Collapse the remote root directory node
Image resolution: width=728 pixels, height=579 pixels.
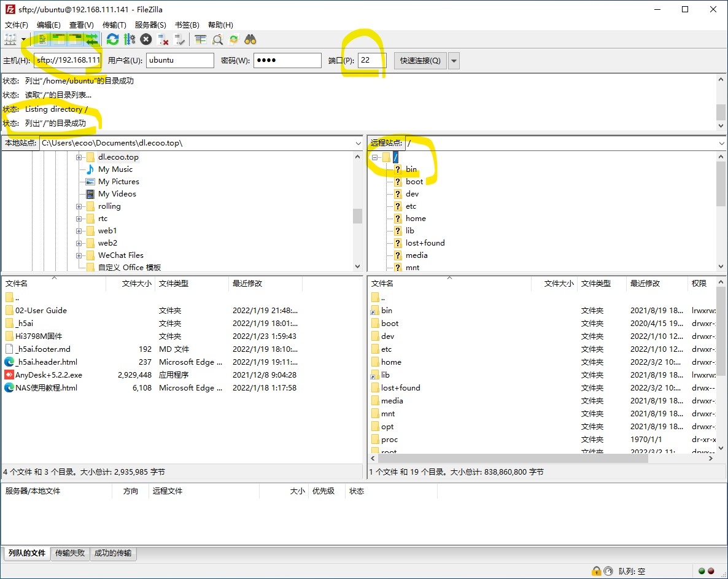(x=374, y=157)
